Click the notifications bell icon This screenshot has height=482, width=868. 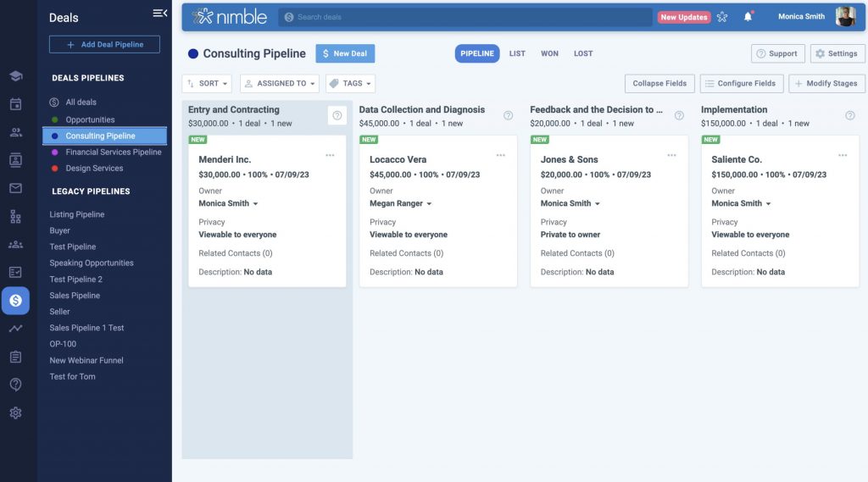click(748, 17)
